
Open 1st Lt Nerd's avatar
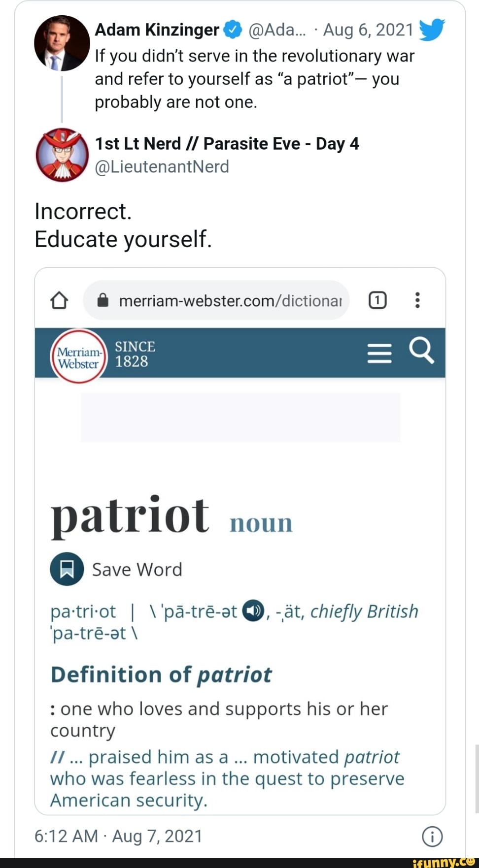pos(62,155)
